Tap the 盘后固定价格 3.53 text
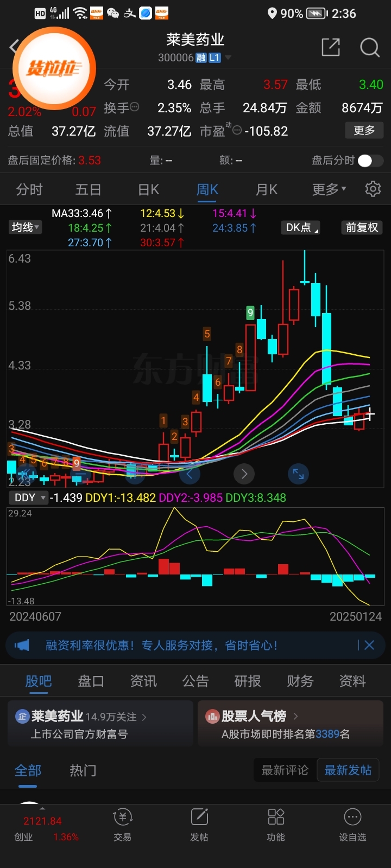Screen dimensions: 391x868 click(x=54, y=161)
